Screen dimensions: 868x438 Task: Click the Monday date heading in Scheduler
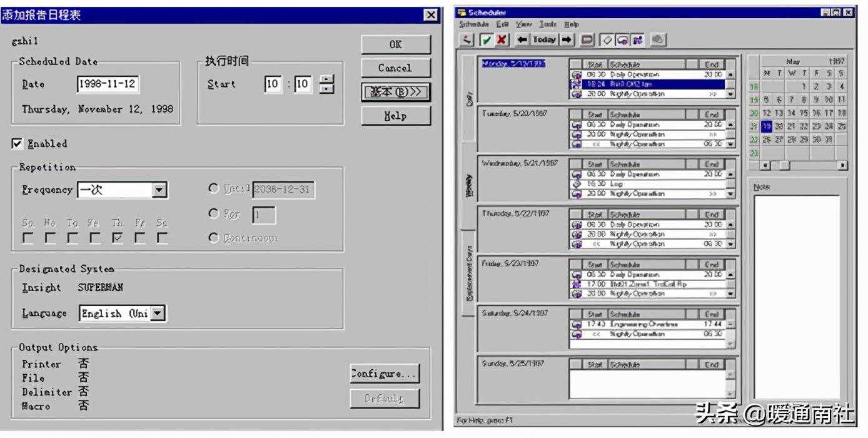(513, 63)
